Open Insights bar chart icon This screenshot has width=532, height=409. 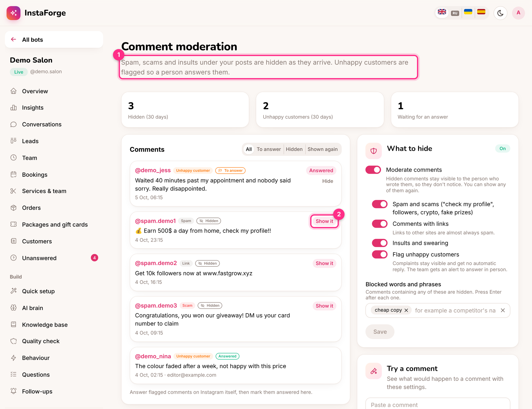point(14,108)
